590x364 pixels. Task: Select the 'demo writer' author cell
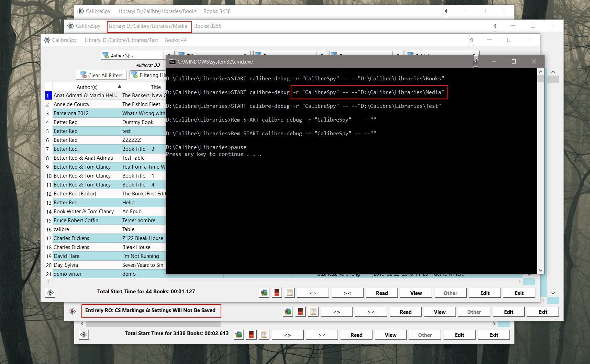[87, 274]
